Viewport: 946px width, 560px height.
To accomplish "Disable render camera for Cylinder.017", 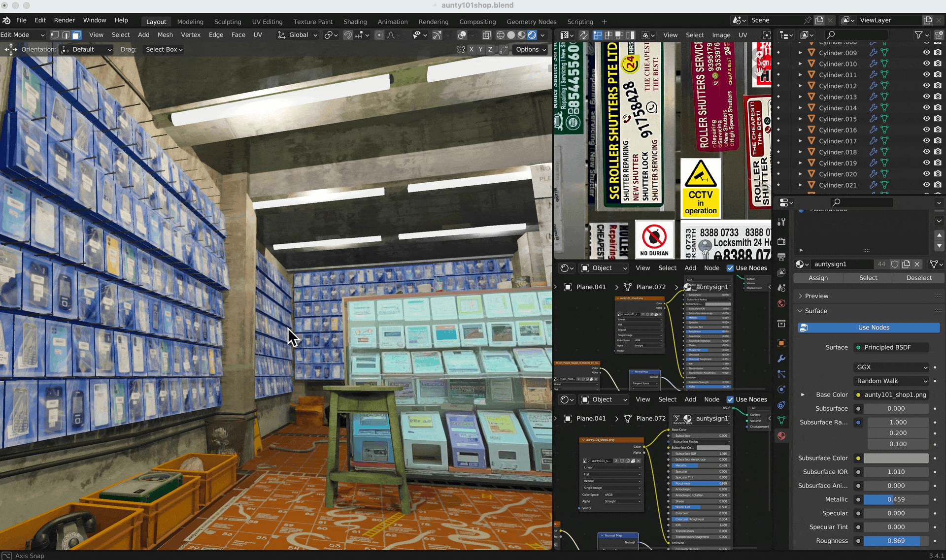I will pos(938,141).
